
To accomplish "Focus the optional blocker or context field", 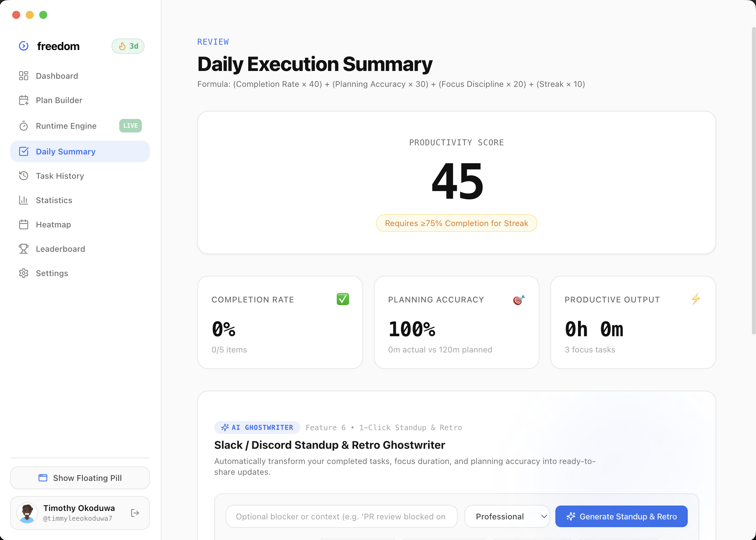I will click(x=342, y=516).
